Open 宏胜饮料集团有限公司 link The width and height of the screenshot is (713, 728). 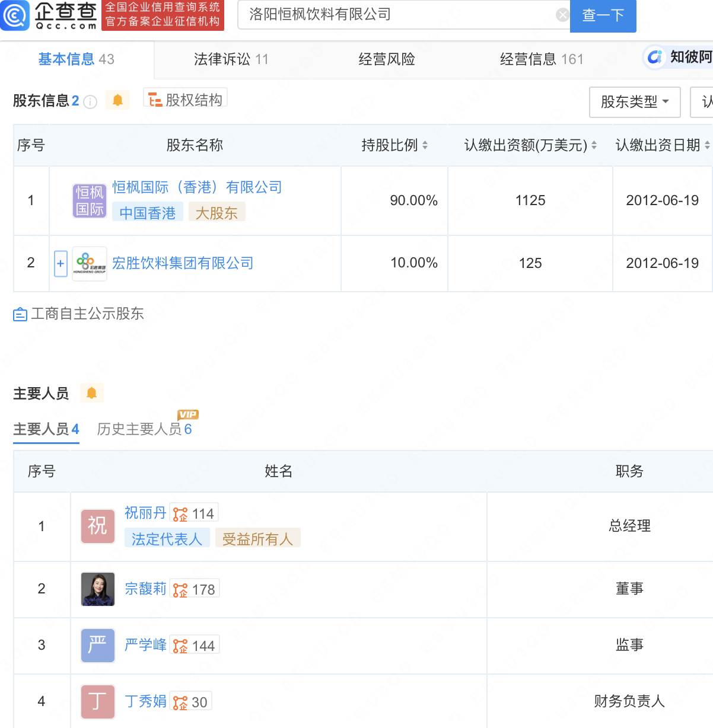click(x=183, y=263)
